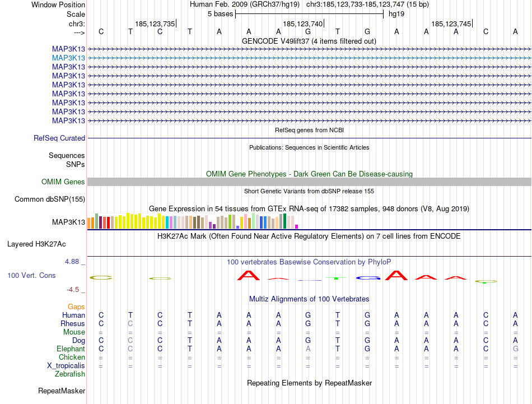Click the -4.5 PhyloP lower limit value
Screen dimensions: 532x404
(73, 290)
